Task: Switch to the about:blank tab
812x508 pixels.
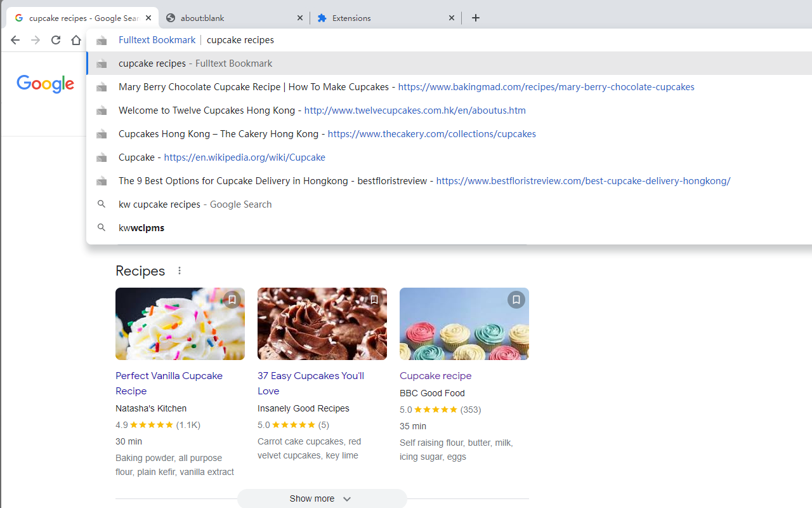Action: point(234,18)
